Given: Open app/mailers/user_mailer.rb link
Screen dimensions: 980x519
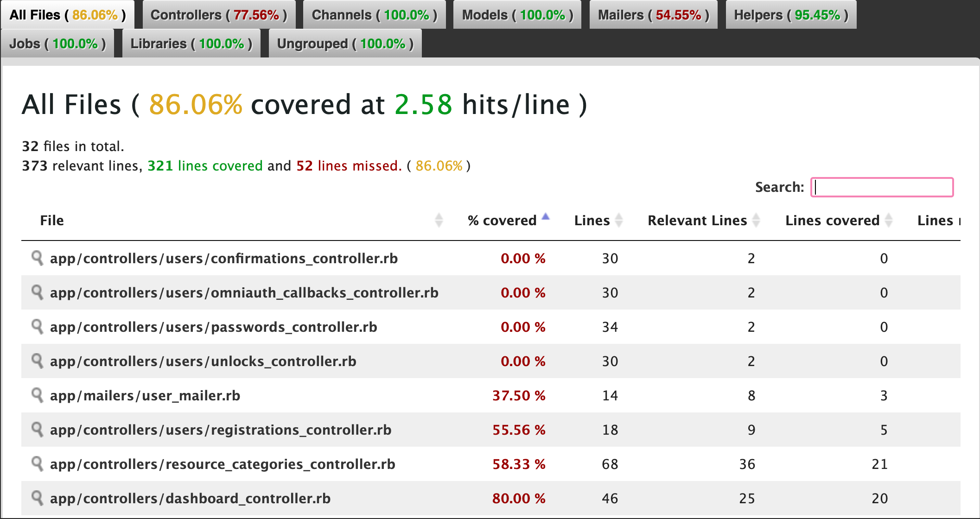Looking at the screenshot, I should point(145,395).
